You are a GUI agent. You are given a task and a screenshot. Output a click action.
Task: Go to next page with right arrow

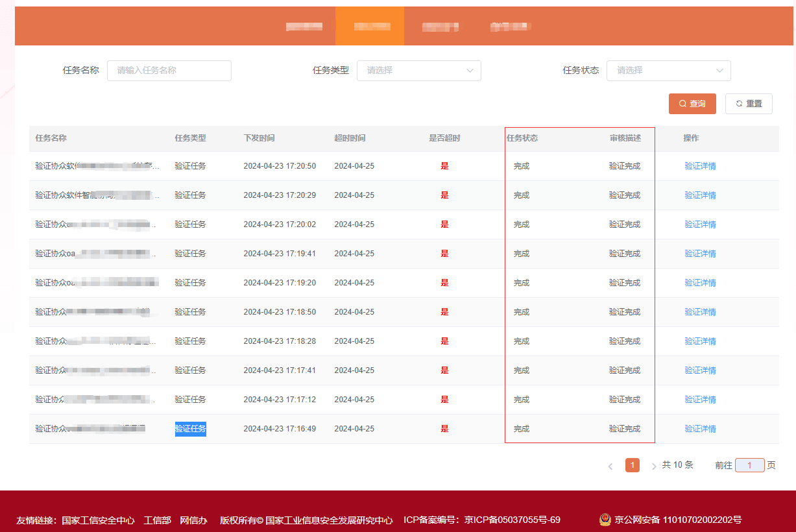(653, 466)
